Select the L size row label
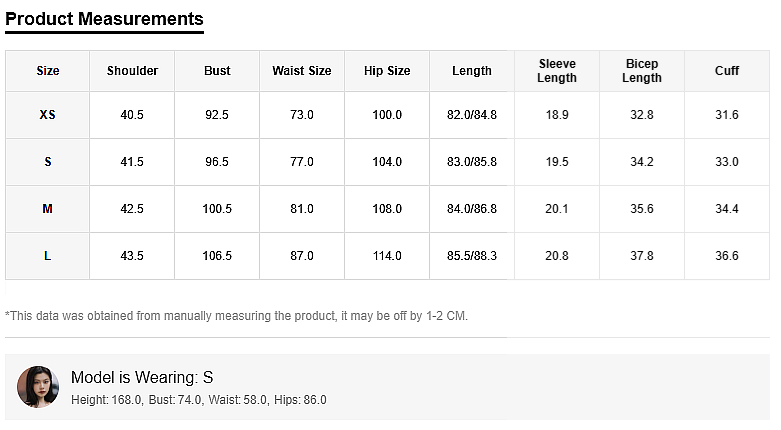 48,256
